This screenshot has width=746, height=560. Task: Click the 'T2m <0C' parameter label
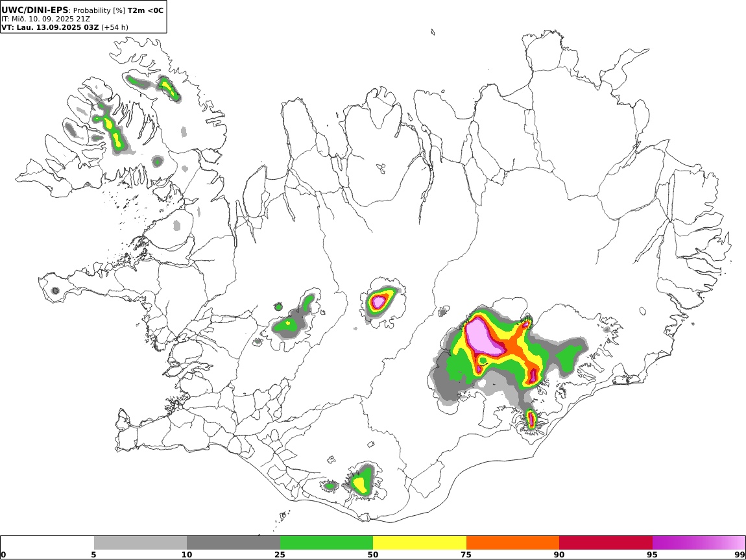click(x=145, y=10)
